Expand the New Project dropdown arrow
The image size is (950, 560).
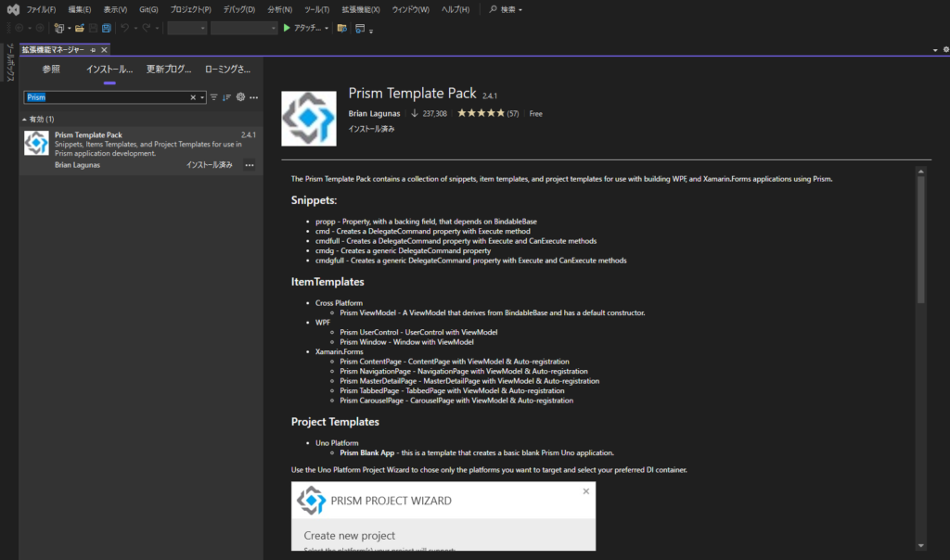pyautogui.click(x=69, y=29)
